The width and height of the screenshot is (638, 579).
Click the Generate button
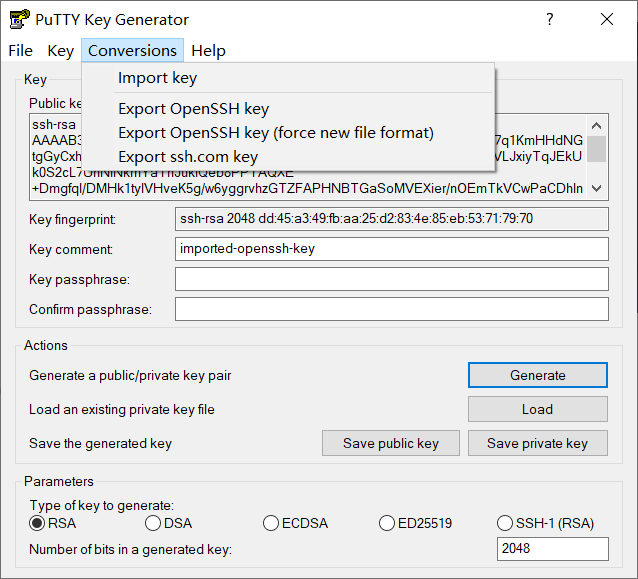(537, 375)
